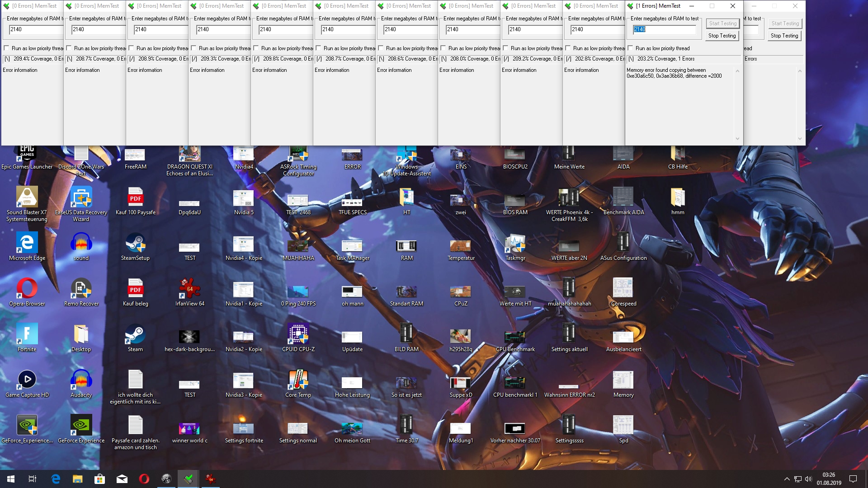Focus the first [0 Errors] MemTest title

[x=34, y=6]
